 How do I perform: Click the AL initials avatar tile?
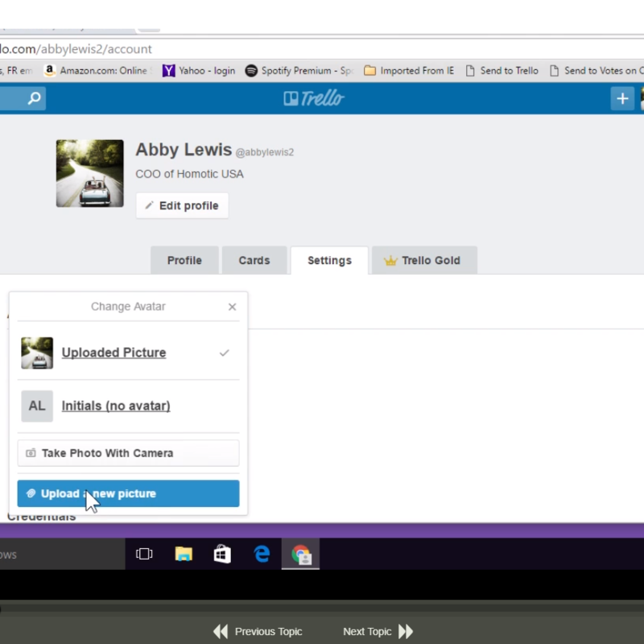37,407
